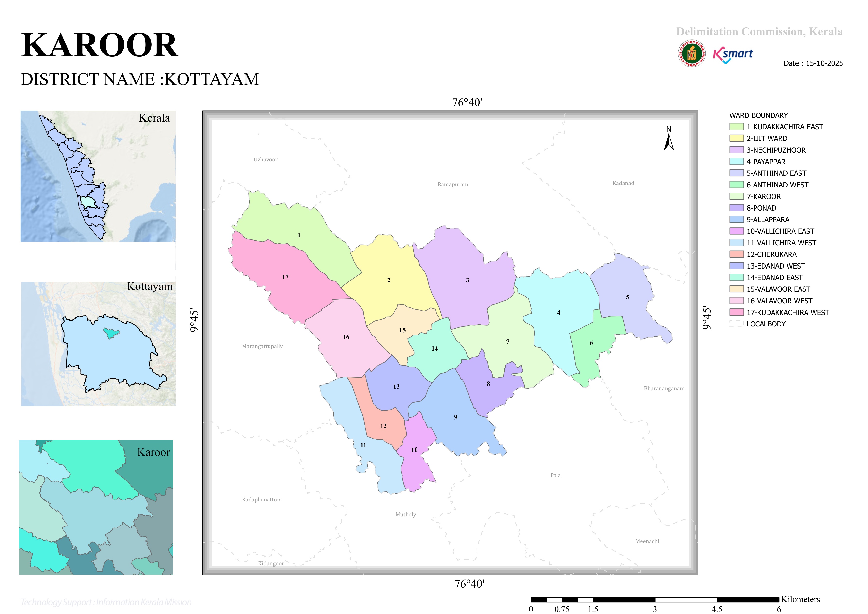The height and width of the screenshot is (614, 868).
Task: Select the 12-CHERUKARA legend color box
Action: [x=737, y=254]
